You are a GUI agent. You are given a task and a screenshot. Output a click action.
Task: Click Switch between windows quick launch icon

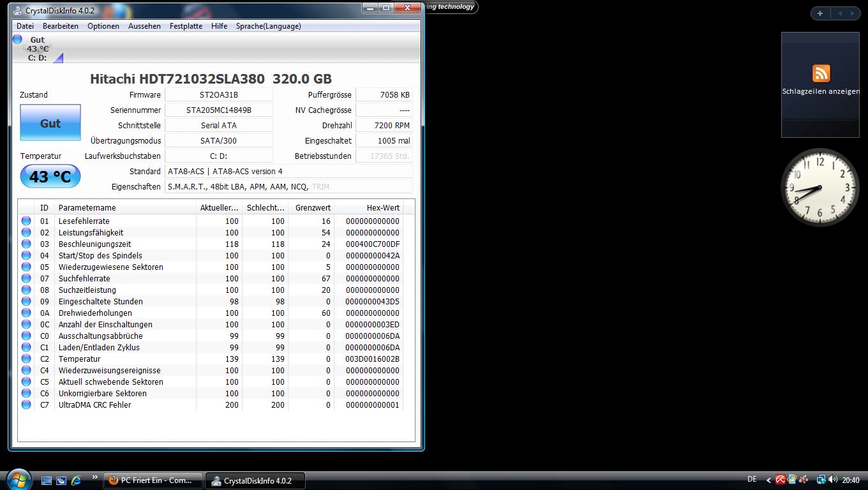click(61, 480)
